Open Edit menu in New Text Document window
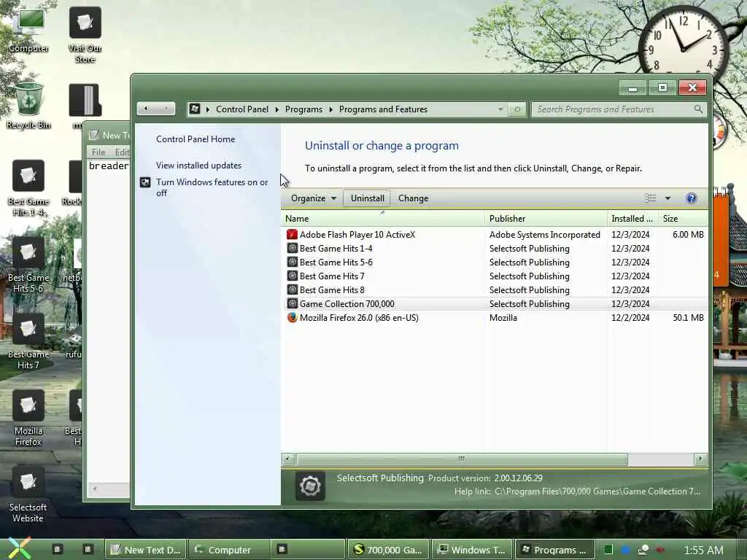 [x=122, y=152]
